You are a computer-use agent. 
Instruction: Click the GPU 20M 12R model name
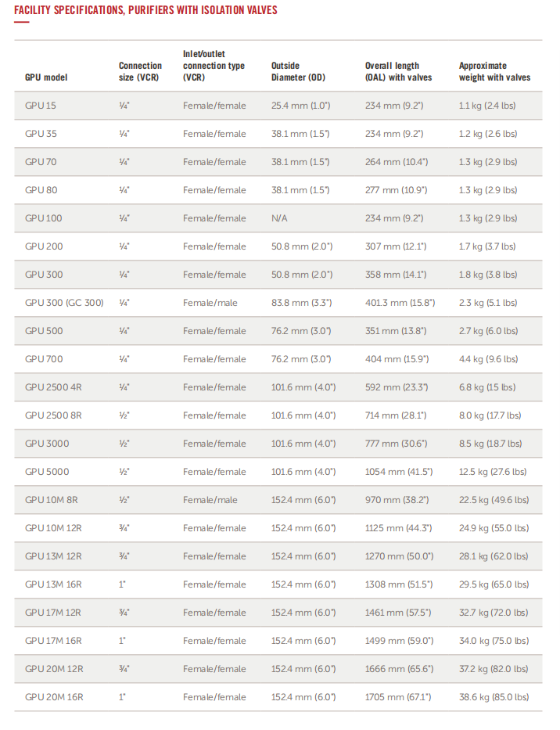click(54, 669)
